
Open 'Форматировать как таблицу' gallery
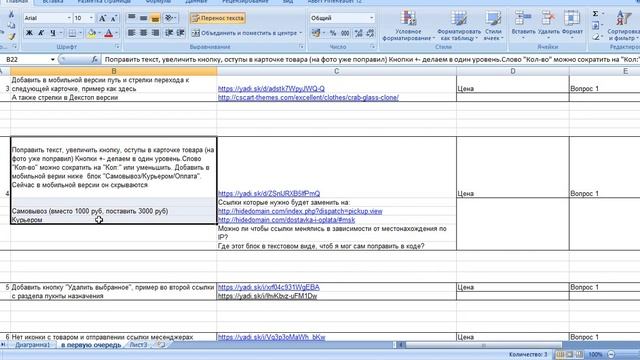(x=459, y=25)
